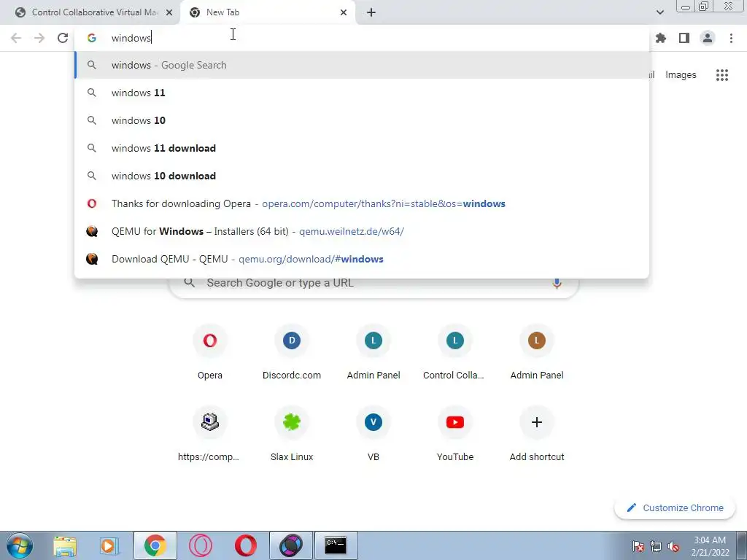Open the Discordc.com shortcut tile
747x560 pixels.
[x=292, y=352]
